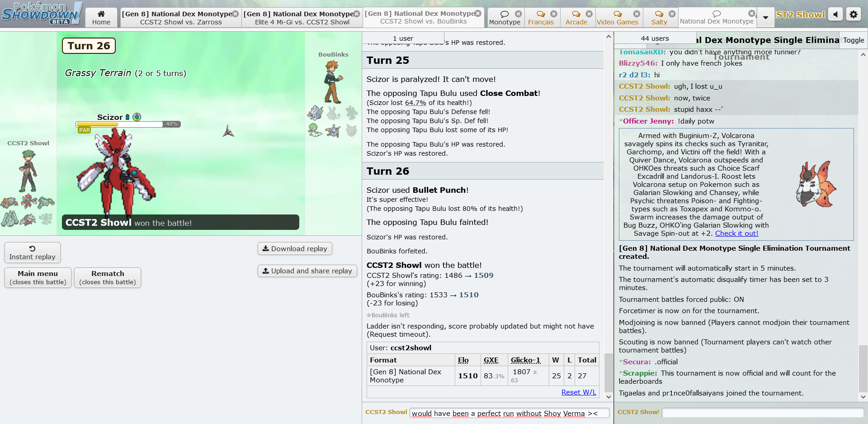Click Scizor's held item icon
The width and height of the screenshot is (868, 424).
[x=137, y=117]
